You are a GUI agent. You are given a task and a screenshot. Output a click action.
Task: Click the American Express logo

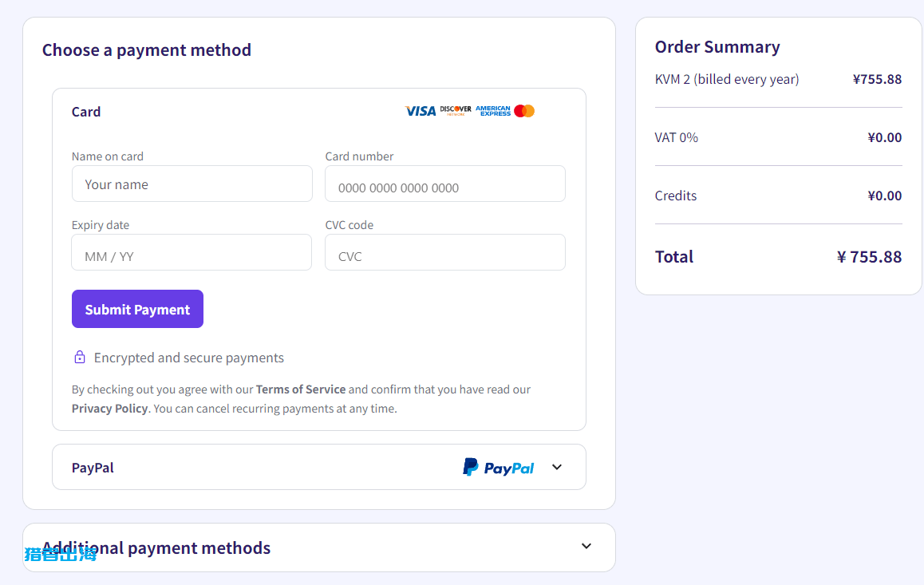pos(493,111)
